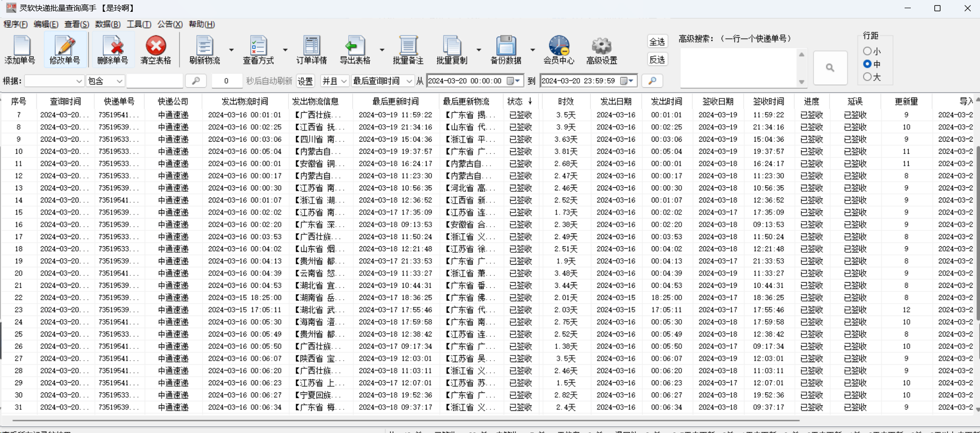This screenshot has width=980, height=433.
Task: Open calendar picker of the start date field
Action: 514,81
